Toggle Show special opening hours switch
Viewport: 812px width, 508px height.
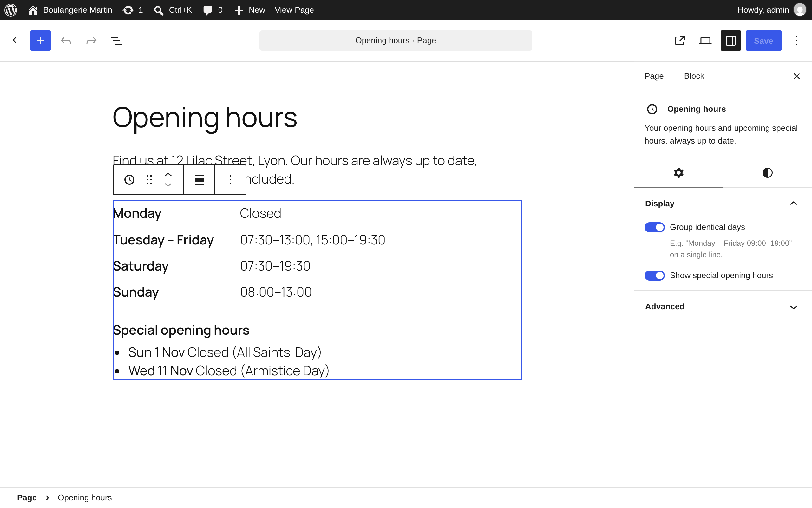pos(654,276)
